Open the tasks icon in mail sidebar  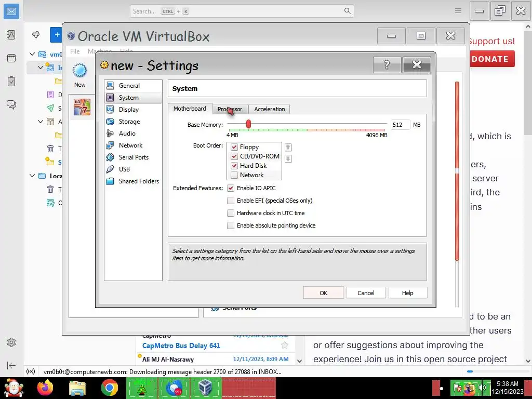[11, 82]
